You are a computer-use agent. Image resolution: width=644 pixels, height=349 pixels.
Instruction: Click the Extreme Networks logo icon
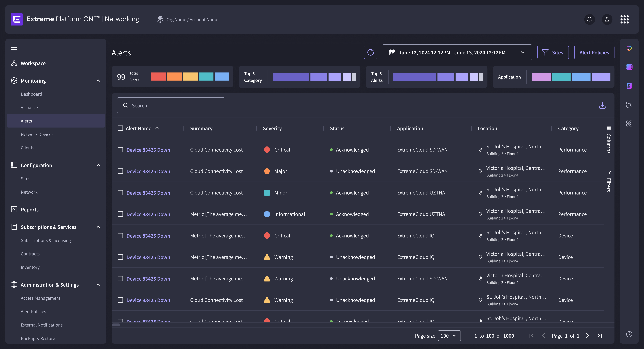(17, 19)
